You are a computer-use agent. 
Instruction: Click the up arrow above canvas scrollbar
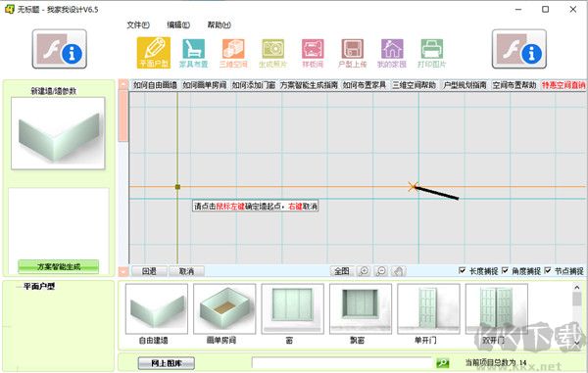point(123,84)
